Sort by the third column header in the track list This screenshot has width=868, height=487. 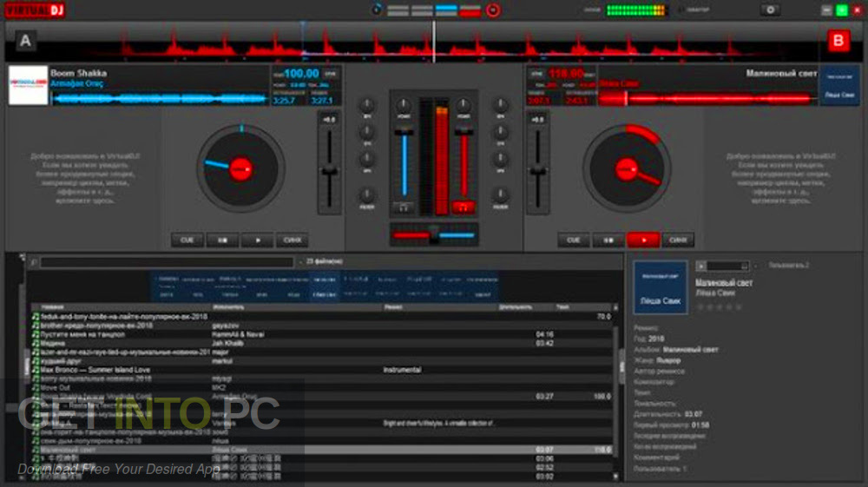coord(440,306)
